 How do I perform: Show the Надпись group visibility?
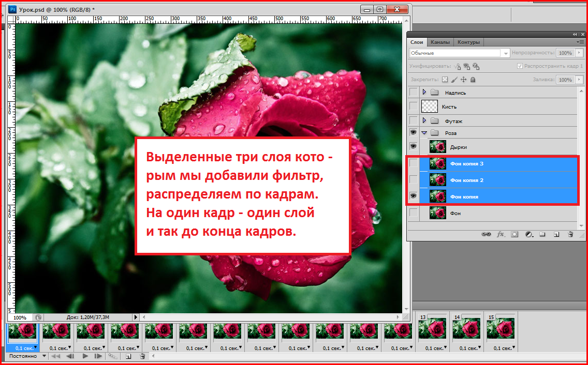pos(413,92)
